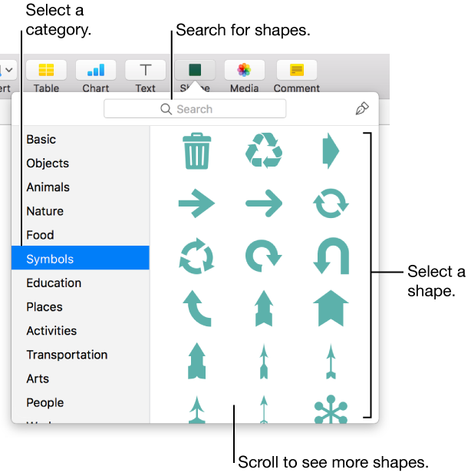Click the Table toolbar button

click(46, 70)
